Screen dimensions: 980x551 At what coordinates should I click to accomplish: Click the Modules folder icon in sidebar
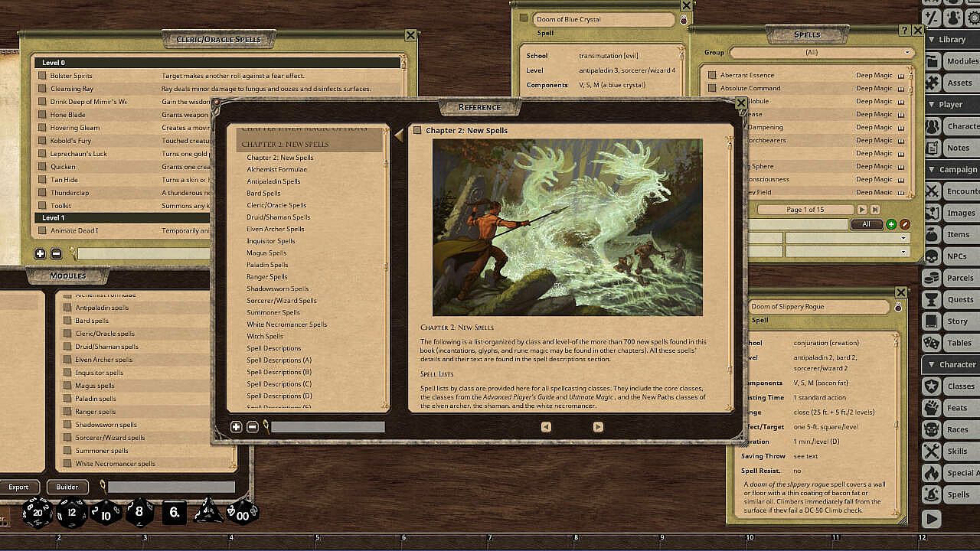932,61
